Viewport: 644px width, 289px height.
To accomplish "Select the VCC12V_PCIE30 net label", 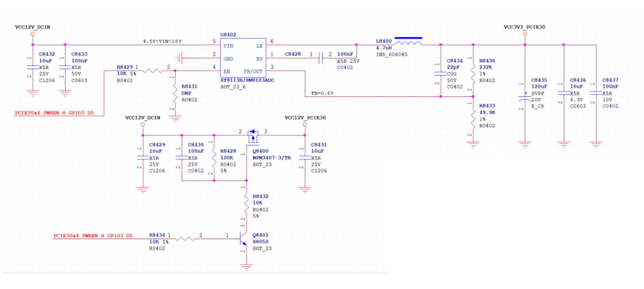I will 305,118.
